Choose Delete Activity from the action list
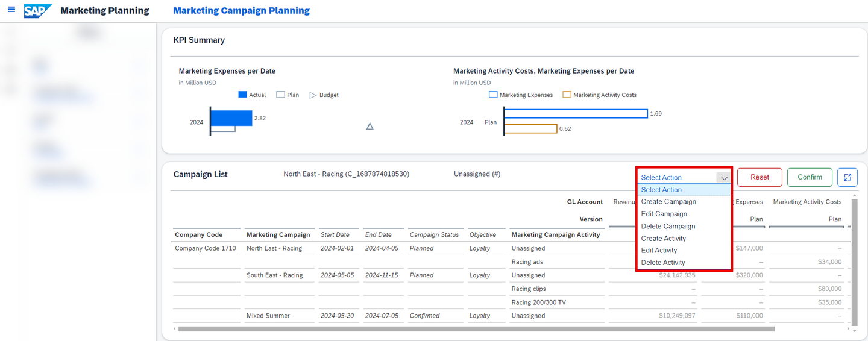The image size is (868, 341). (684, 263)
